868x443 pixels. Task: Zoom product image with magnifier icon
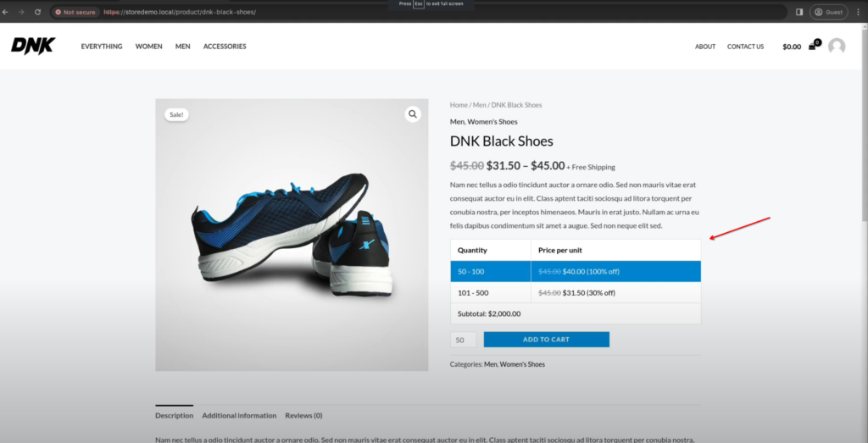[413, 114]
